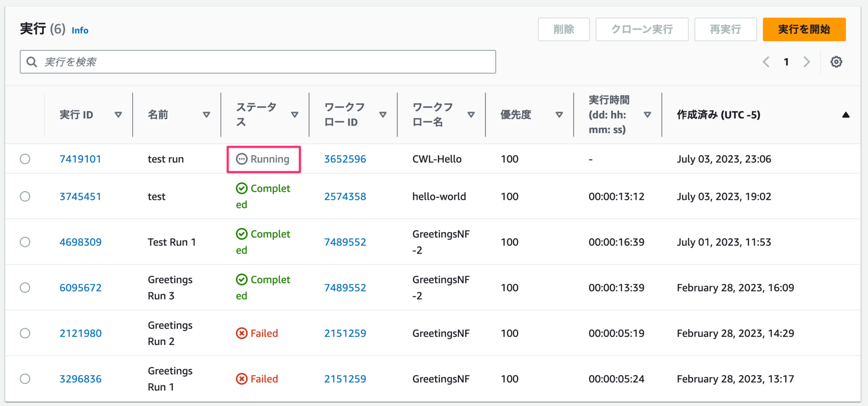The image size is (868, 406).
Task: Go to the next page with the right arrow
Action: click(x=807, y=62)
